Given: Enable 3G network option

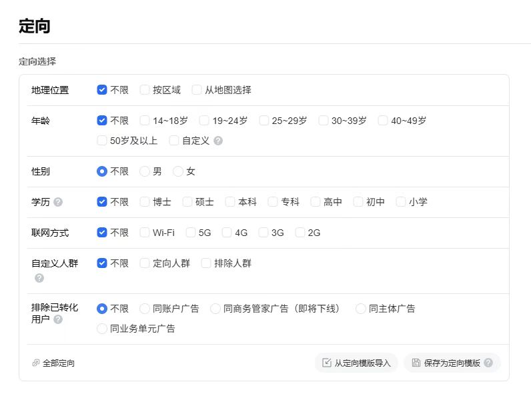Looking at the screenshot, I should coord(263,233).
